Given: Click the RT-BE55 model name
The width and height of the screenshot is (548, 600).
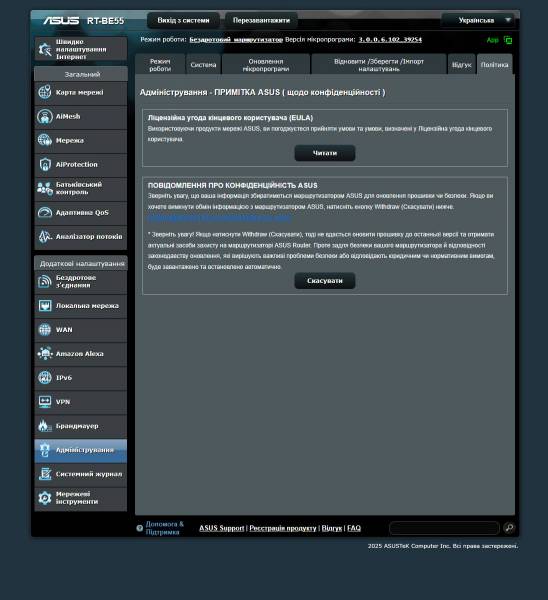Looking at the screenshot, I should coord(106,21).
